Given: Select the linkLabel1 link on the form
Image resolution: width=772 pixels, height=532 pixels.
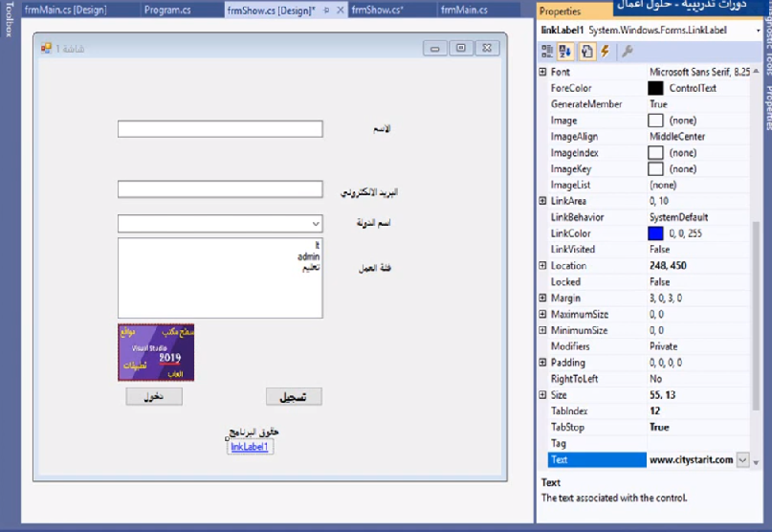Looking at the screenshot, I should pos(250,447).
